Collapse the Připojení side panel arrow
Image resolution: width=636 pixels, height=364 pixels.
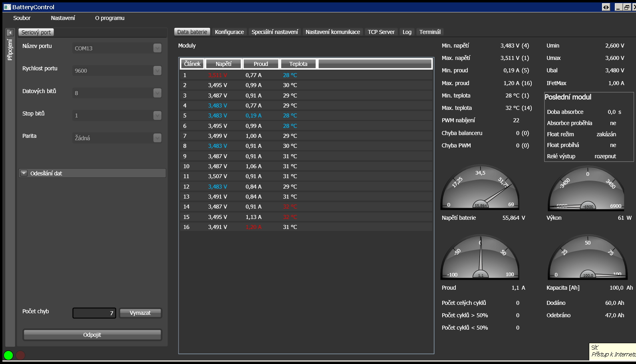[x=10, y=32]
